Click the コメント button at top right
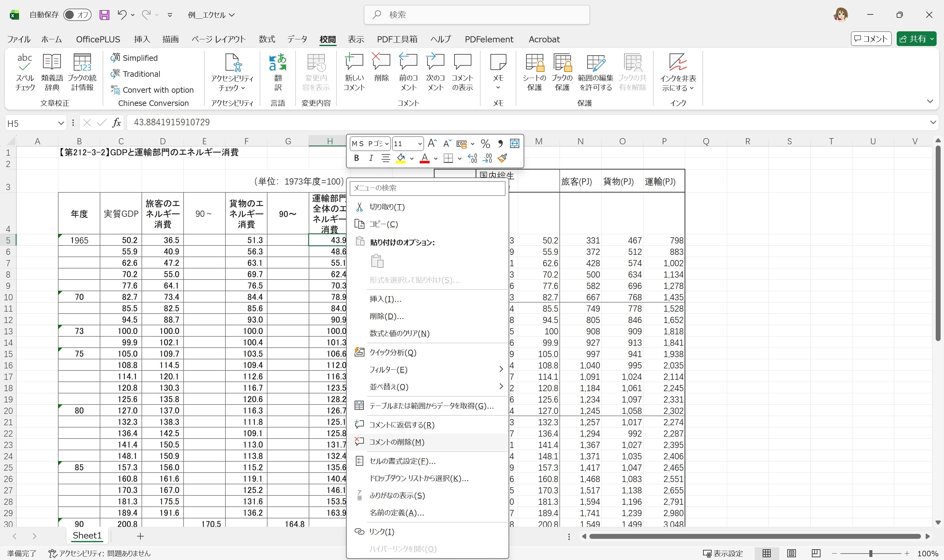This screenshot has height=560, width=944. 871,39
